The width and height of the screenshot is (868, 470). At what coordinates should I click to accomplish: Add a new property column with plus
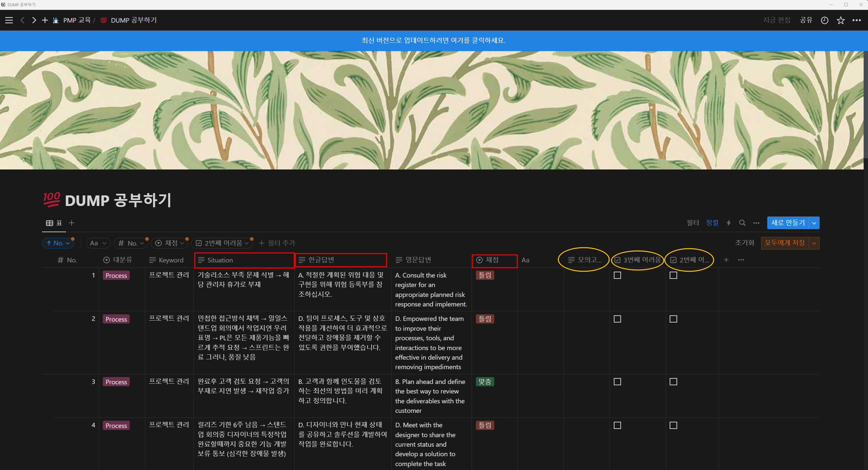pyautogui.click(x=726, y=260)
